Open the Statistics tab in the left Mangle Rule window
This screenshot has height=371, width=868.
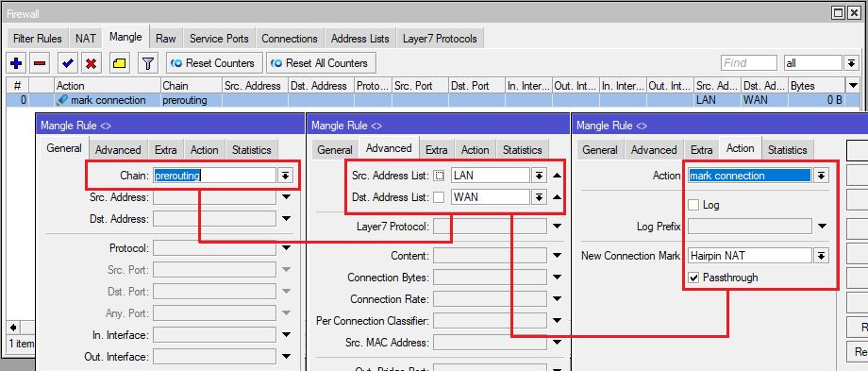coord(251,149)
